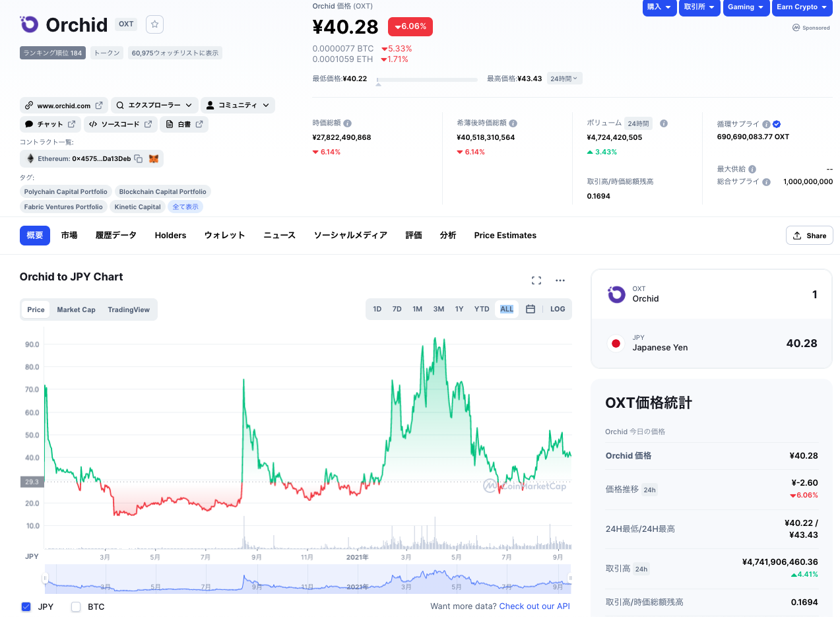Viewport: 840px width, 617px height.
Task: Toggle LOG scale on chart
Action: point(558,309)
